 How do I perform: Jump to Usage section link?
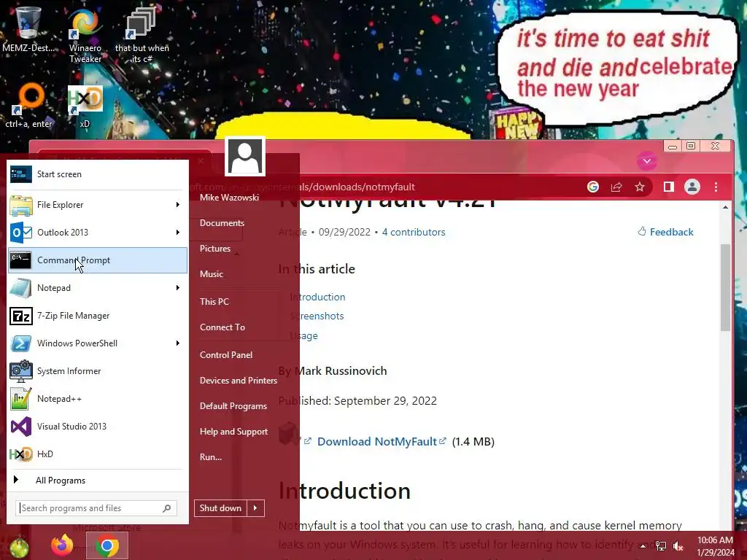click(x=303, y=335)
